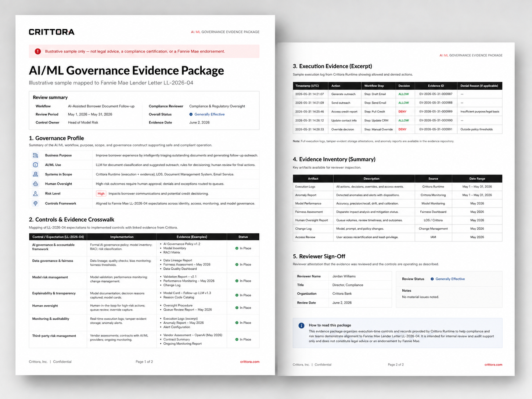Click the Head of Model Risk value
Viewport: 532px width, 399px height.
(83, 123)
